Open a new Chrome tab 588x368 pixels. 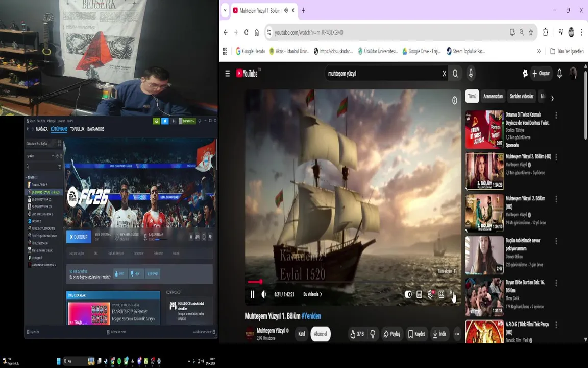pos(303,10)
